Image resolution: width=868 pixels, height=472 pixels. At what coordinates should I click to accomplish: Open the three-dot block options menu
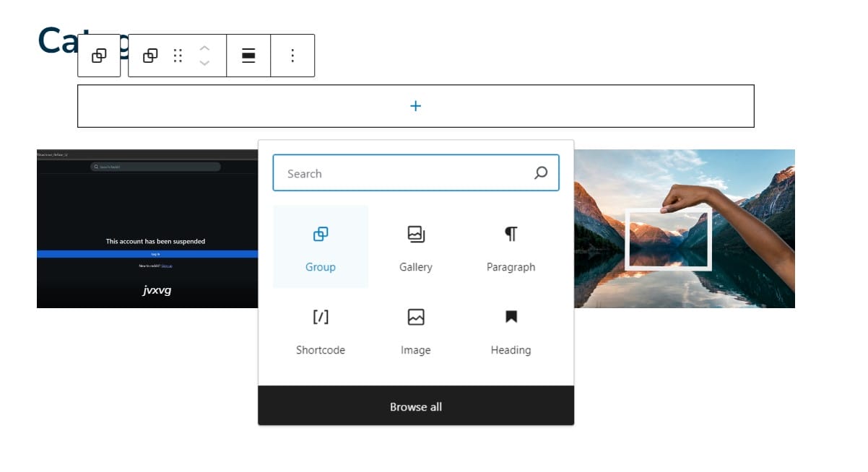pos(292,56)
